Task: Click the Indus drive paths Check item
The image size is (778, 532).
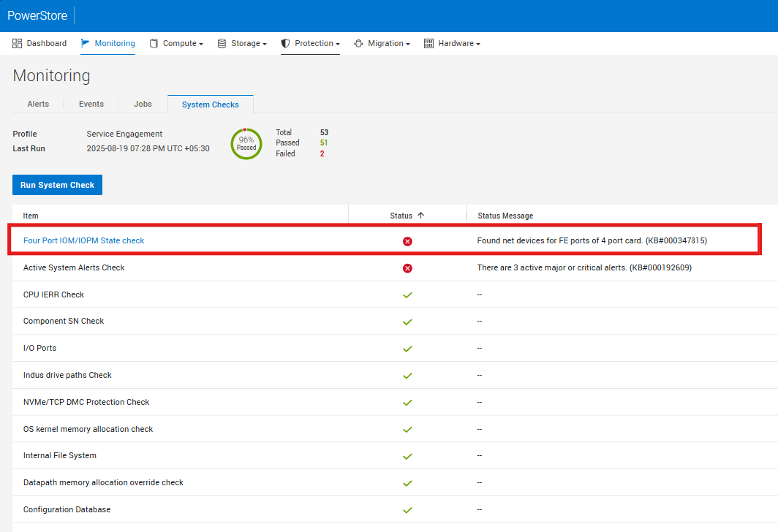Action: click(67, 375)
